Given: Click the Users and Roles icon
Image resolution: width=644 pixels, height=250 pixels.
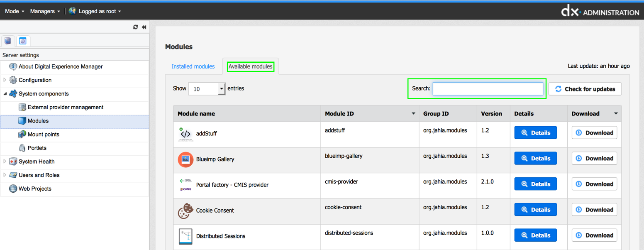Looking at the screenshot, I should tap(13, 175).
